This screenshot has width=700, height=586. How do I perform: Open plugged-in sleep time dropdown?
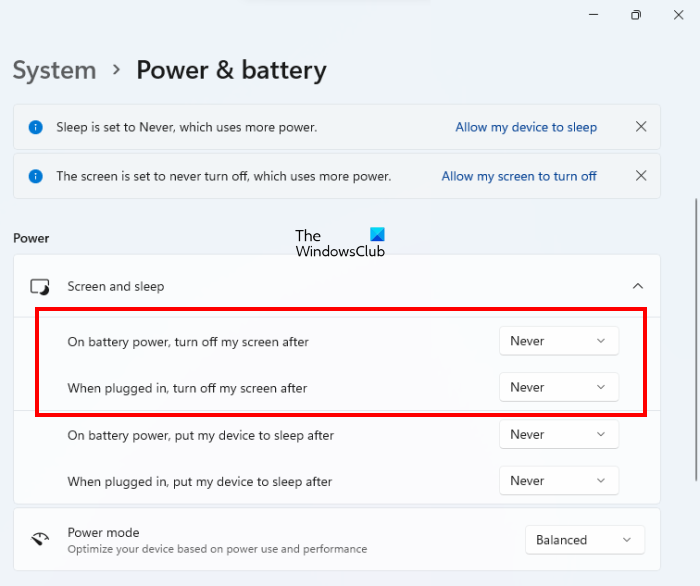(x=558, y=481)
